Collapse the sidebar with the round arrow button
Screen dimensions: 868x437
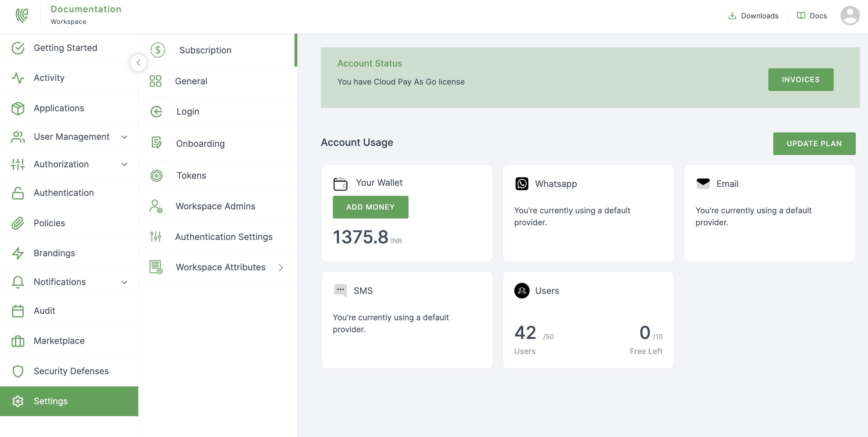[x=139, y=63]
